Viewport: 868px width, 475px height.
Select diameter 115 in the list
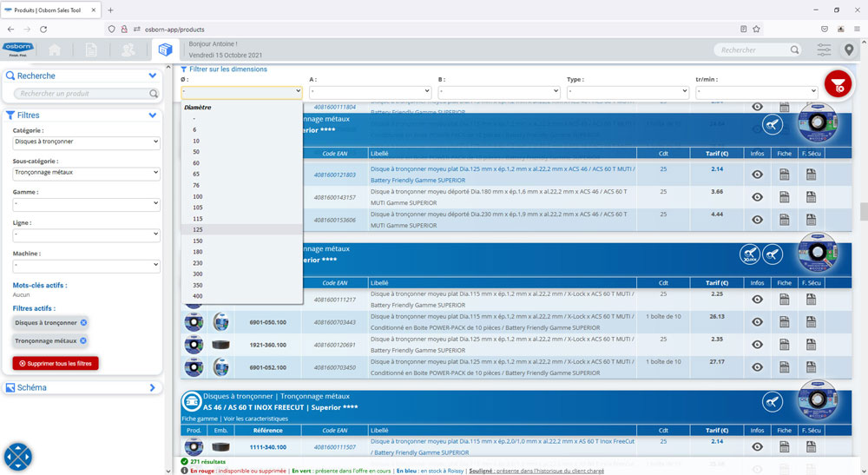pyautogui.click(x=242, y=219)
